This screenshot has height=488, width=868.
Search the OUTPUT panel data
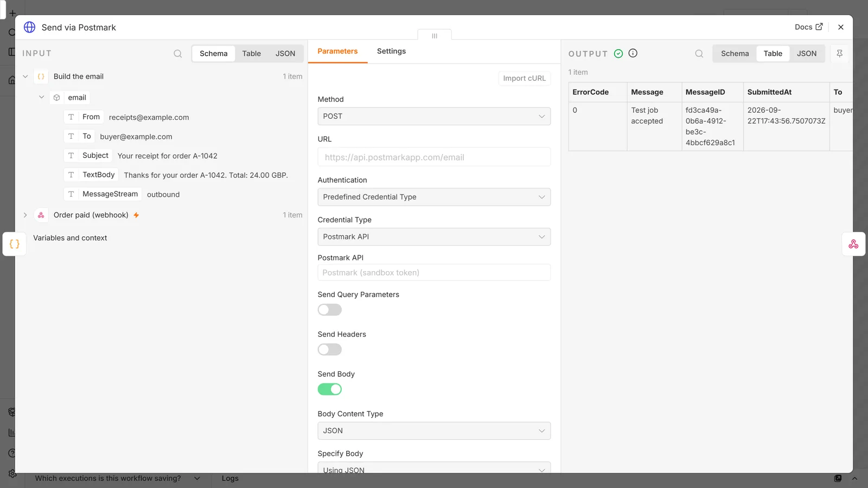pos(699,54)
